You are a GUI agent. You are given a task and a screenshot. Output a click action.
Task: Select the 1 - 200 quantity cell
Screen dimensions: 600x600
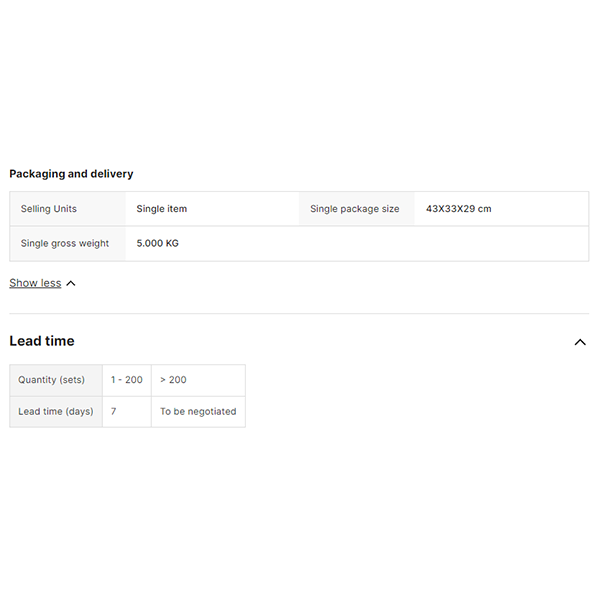tap(127, 380)
